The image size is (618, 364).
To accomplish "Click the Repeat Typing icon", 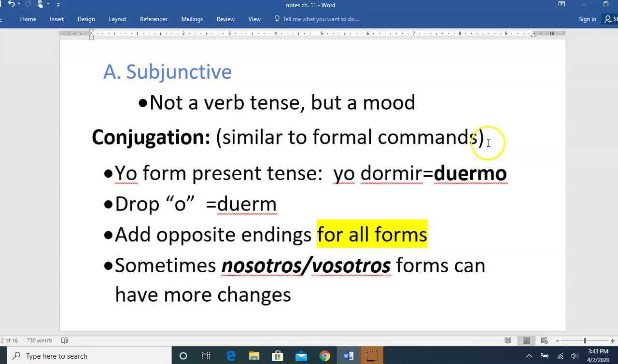I will [27, 4].
